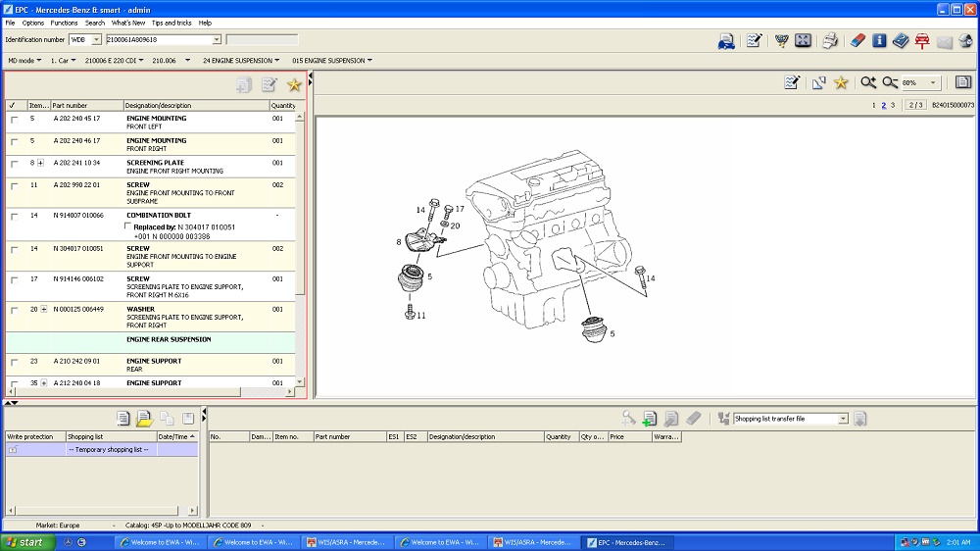Screen dimensions: 980x551
Task: Click the red-blue eraser icon
Action: pyautogui.click(x=857, y=41)
